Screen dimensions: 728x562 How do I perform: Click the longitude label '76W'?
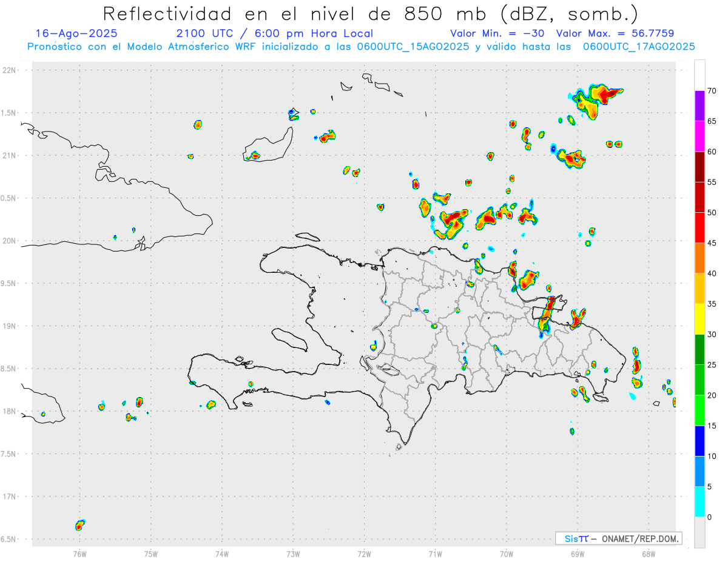coord(79,554)
